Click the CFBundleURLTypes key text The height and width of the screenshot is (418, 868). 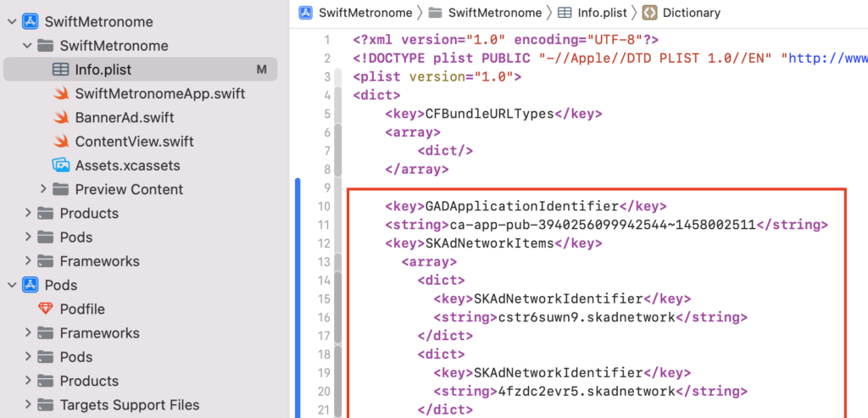point(489,114)
